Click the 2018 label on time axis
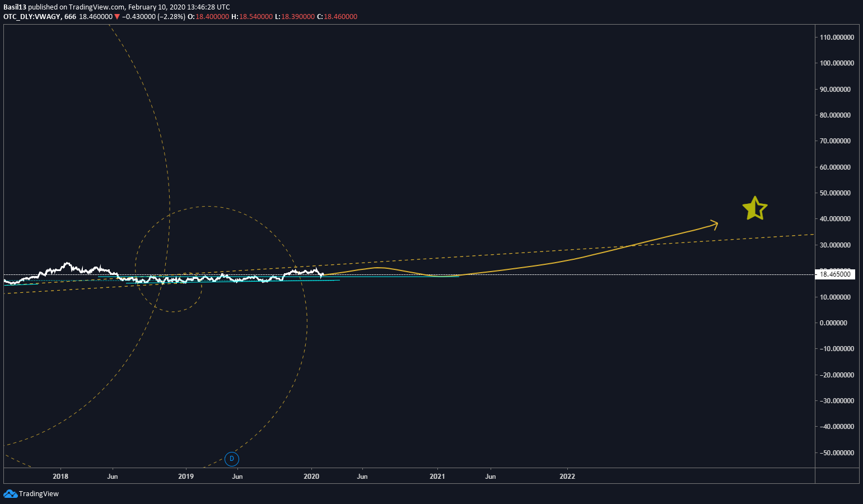The width and height of the screenshot is (863, 504). point(60,477)
